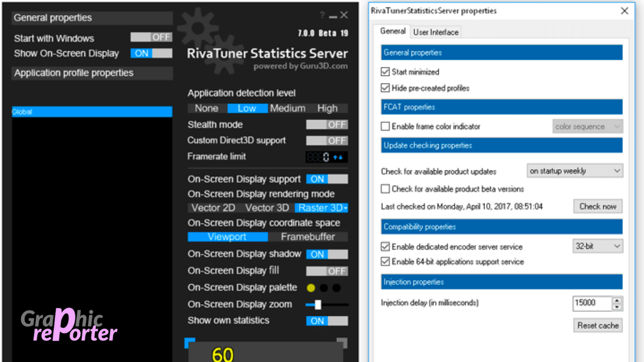Toggle Show own statistics switch
This screenshot has width=644, height=362.
[x=327, y=321]
